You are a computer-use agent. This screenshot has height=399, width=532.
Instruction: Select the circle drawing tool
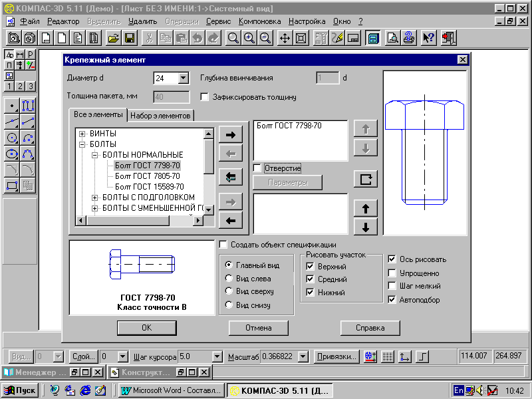[x=12, y=138]
